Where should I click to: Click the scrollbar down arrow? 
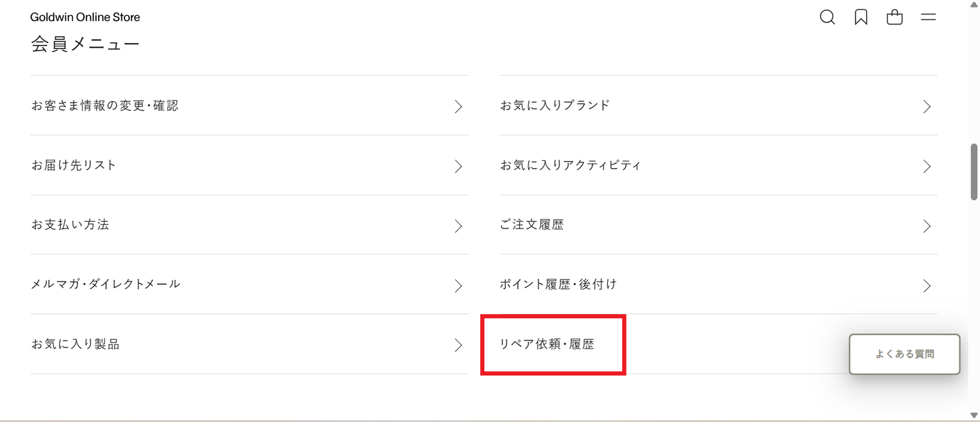974,415
